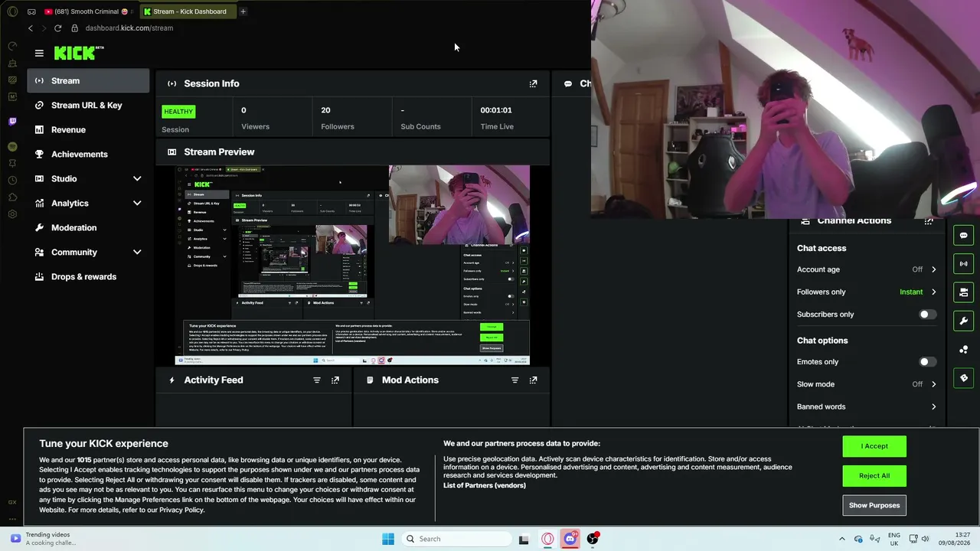
Task: Open List of Partners (vendors) link
Action: (x=485, y=485)
